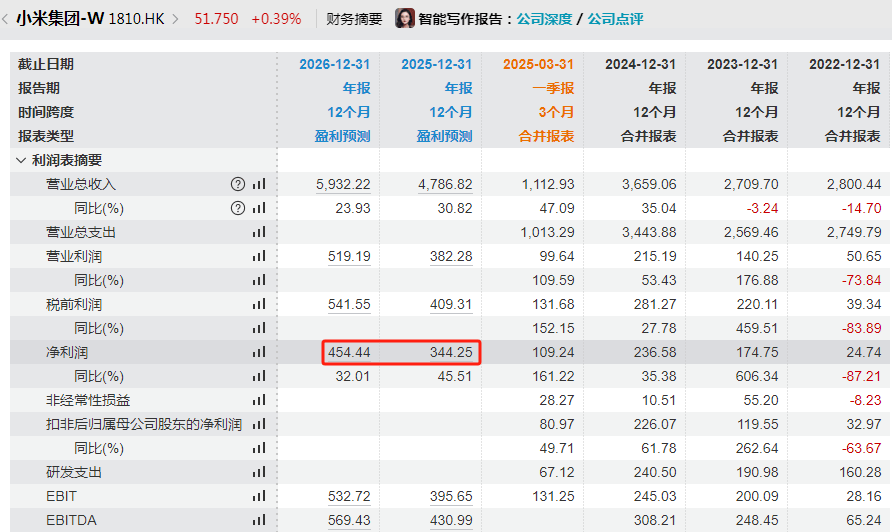Select the 2025-03-31 column header

click(539, 64)
